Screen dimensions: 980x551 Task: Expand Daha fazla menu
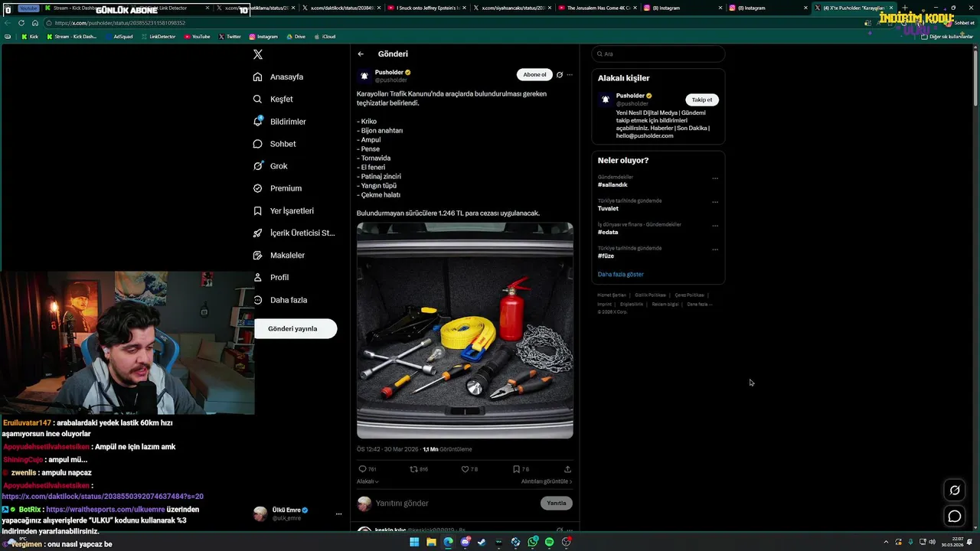tap(281, 300)
